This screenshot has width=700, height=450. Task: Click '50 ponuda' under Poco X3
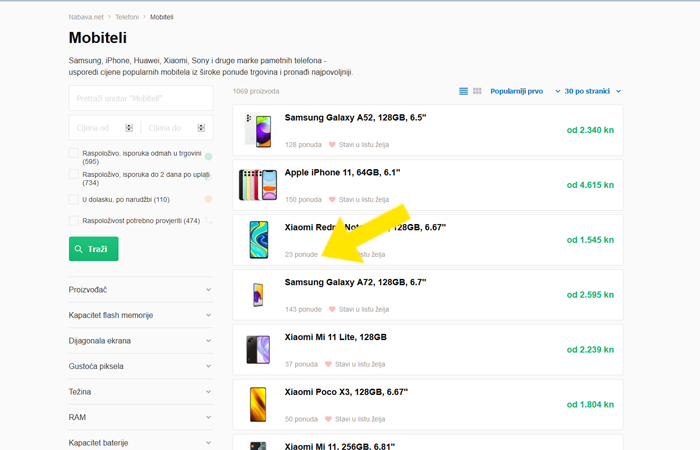301,419
